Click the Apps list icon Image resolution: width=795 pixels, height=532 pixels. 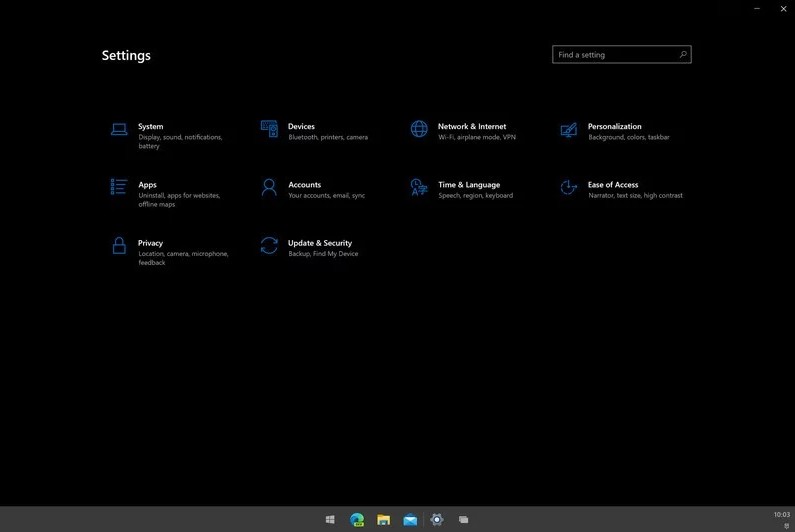119,187
